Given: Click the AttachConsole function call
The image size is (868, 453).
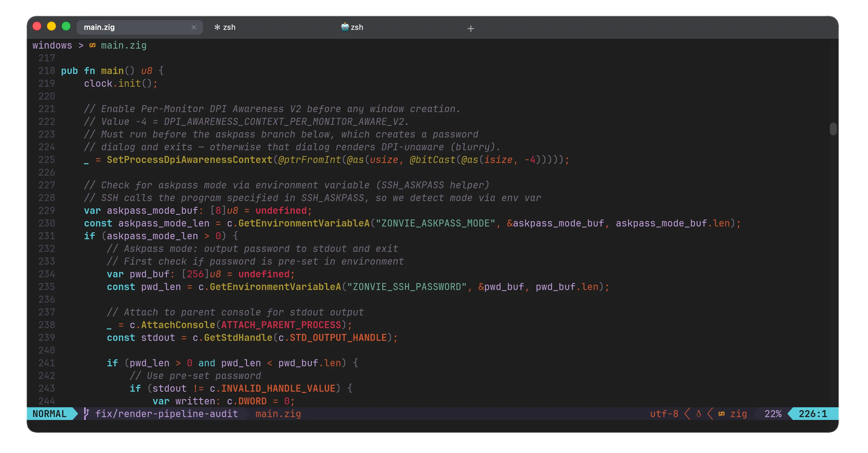Looking at the screenshot, I should (178, 325).
